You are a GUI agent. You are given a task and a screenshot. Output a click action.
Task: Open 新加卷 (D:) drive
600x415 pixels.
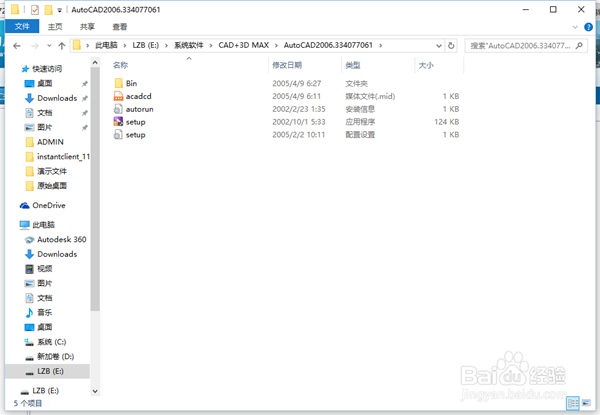[55, 356]
